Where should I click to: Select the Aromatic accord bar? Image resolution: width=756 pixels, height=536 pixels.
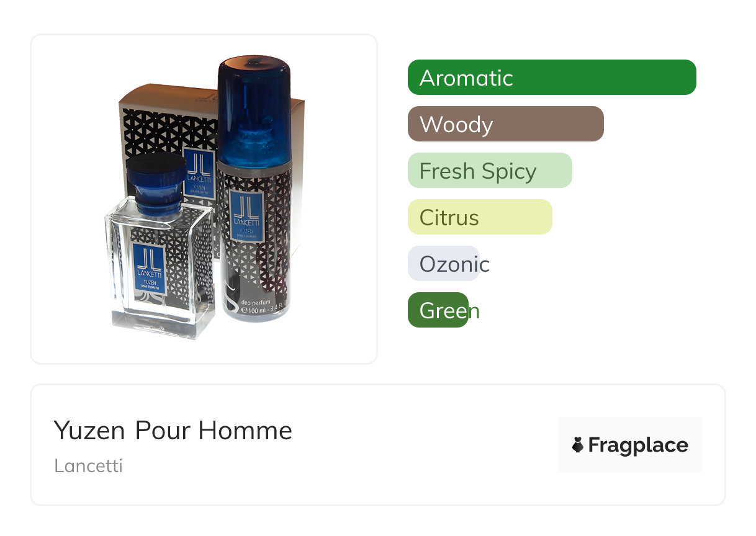(x=551, y=78)
